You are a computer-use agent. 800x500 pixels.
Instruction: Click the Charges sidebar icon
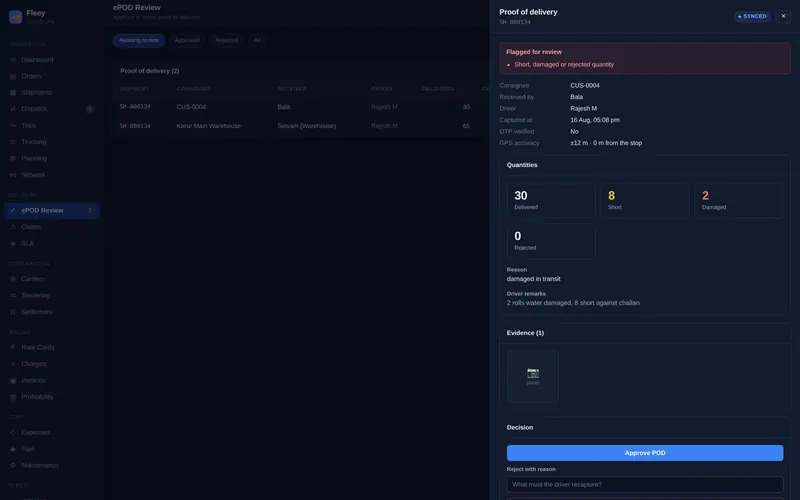[x=13, y=364]
